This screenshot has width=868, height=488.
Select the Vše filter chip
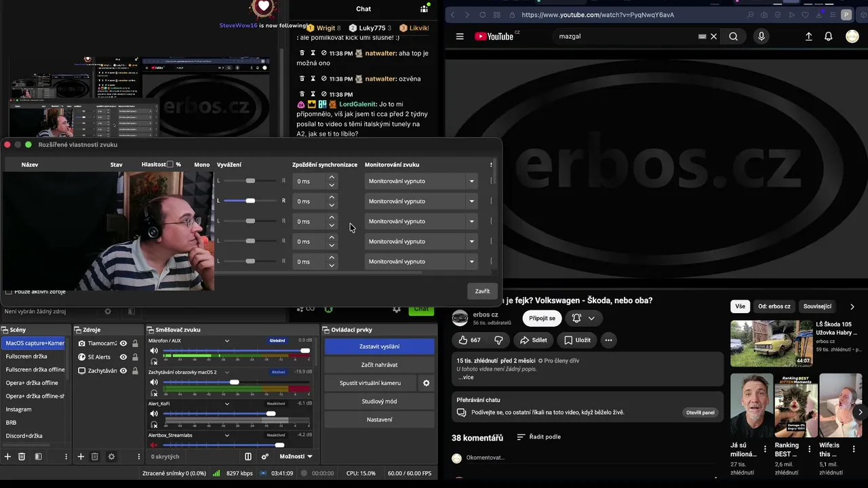coord(740,306)
